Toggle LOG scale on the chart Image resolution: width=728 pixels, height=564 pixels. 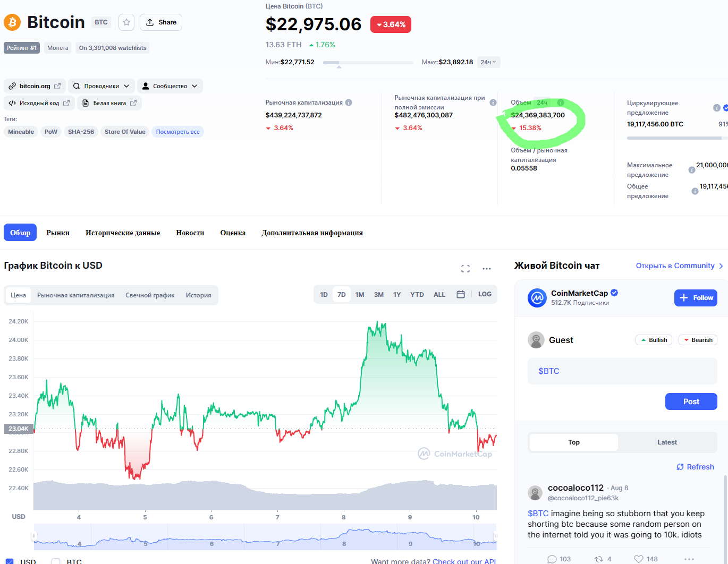(x=485, y=294)
